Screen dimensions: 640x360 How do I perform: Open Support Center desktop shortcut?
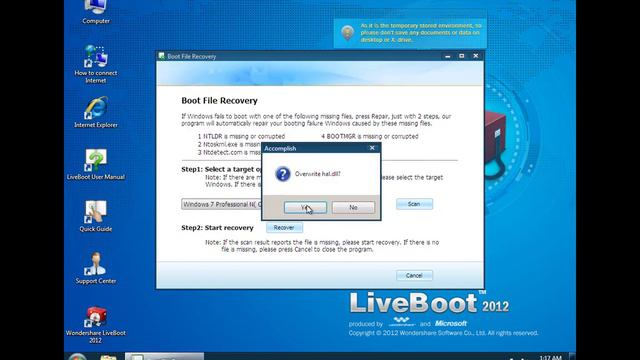pos(96,268)
